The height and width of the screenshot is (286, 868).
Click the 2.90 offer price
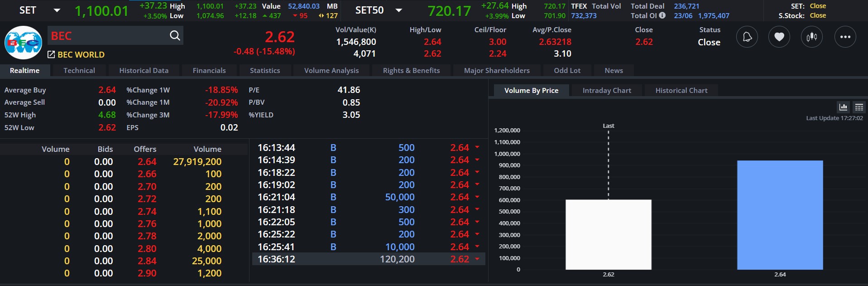click(x=147, y=273)
